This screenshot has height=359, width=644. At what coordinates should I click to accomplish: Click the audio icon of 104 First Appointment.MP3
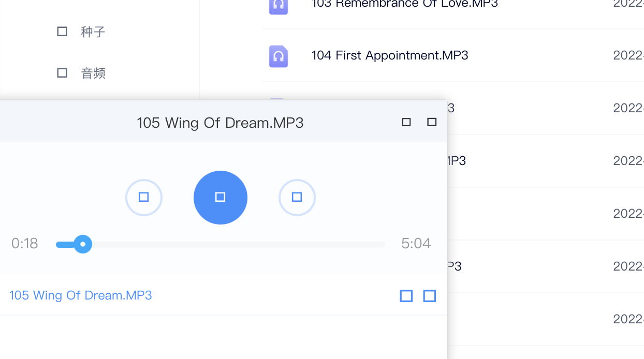[279, 56]
